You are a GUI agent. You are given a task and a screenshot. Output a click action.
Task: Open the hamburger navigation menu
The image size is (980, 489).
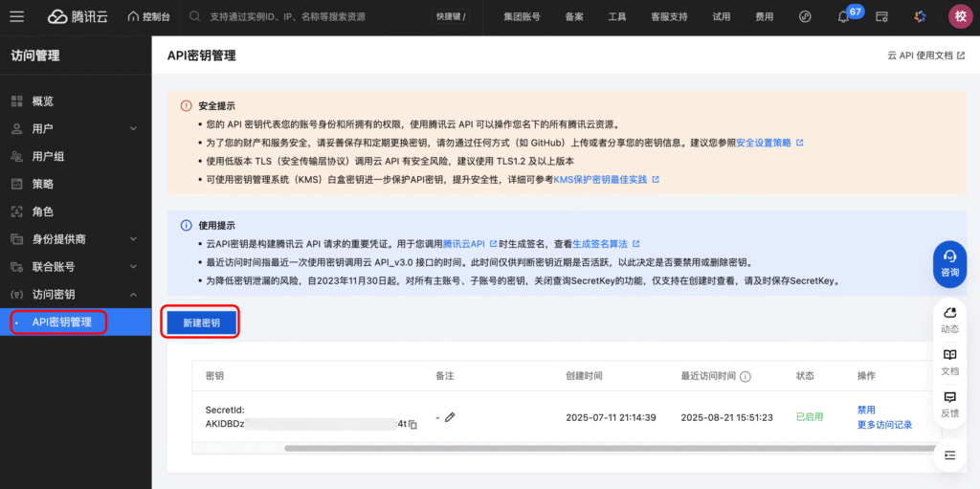(x=17, y=17)
